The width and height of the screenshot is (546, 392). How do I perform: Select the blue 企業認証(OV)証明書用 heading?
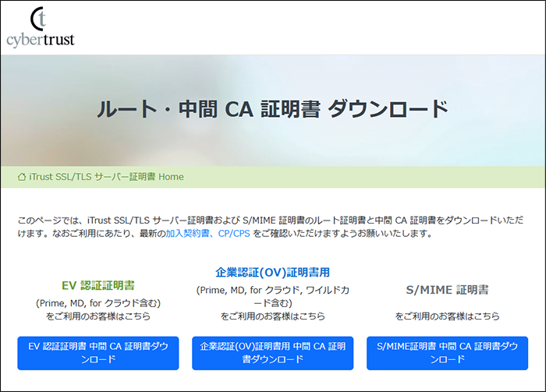coord(273,272)
